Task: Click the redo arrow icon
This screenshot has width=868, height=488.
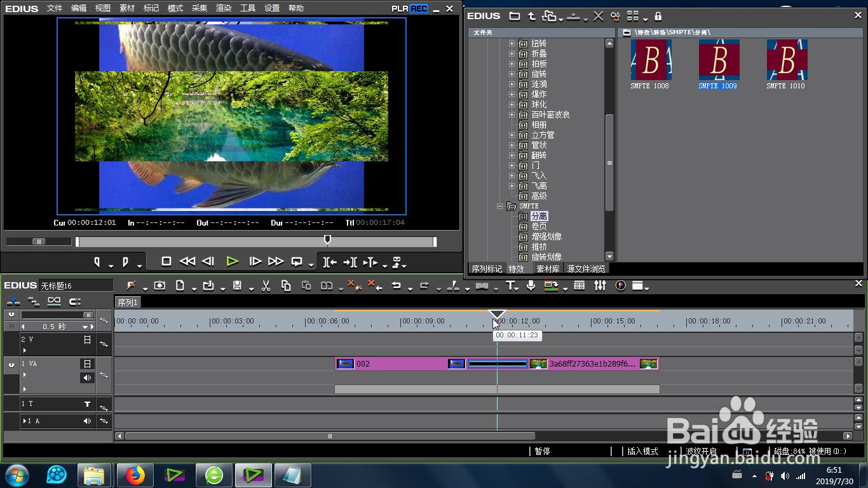Action: (x=424, y=286)
